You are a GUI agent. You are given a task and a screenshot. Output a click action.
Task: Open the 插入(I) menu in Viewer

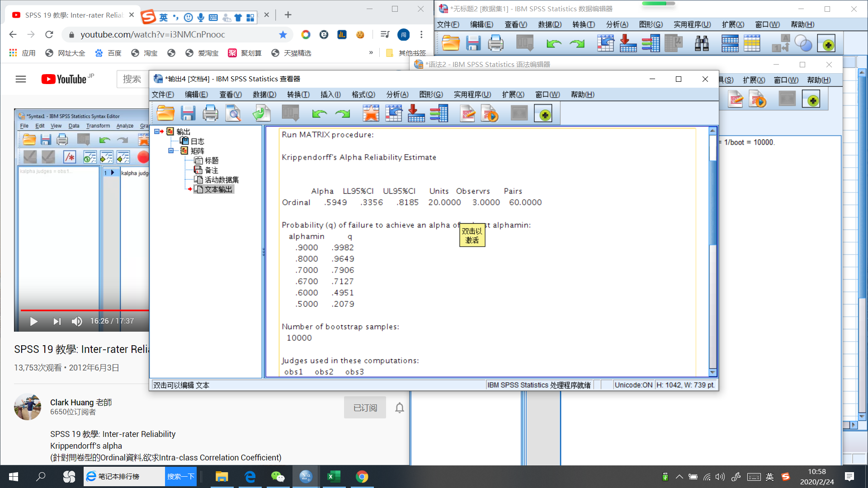(330, 94)
